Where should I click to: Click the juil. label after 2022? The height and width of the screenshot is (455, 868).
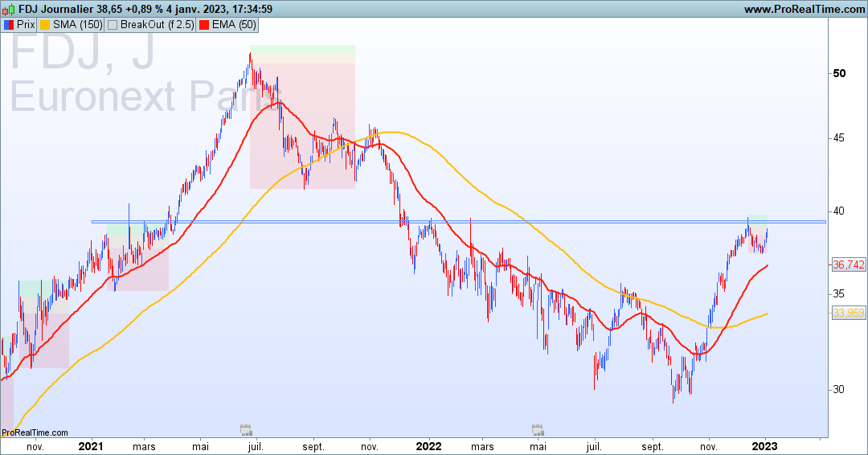tap(594, 447)
